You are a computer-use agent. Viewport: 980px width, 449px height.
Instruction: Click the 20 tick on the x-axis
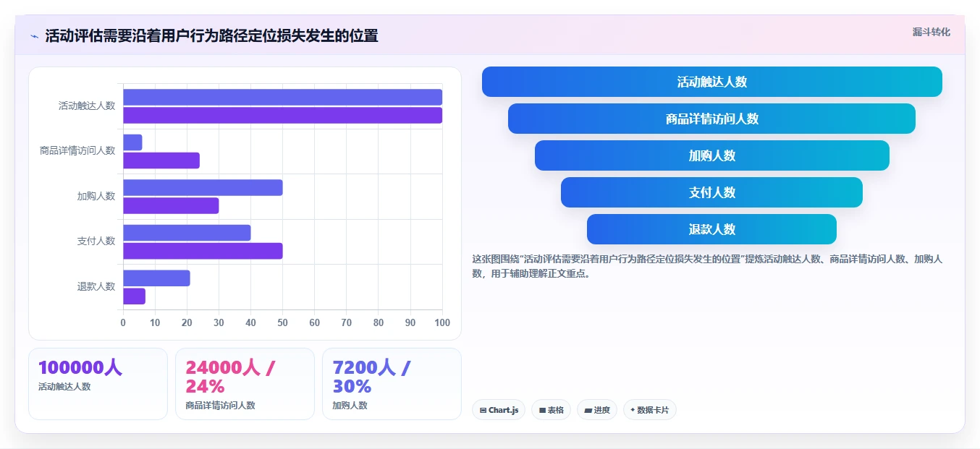click(x=187, y=322)
